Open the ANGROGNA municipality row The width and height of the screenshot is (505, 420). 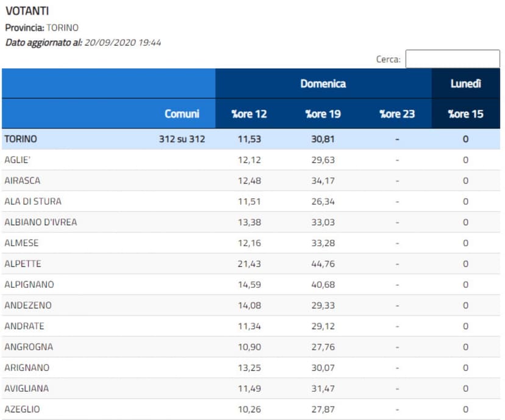[x=29, y=347]
